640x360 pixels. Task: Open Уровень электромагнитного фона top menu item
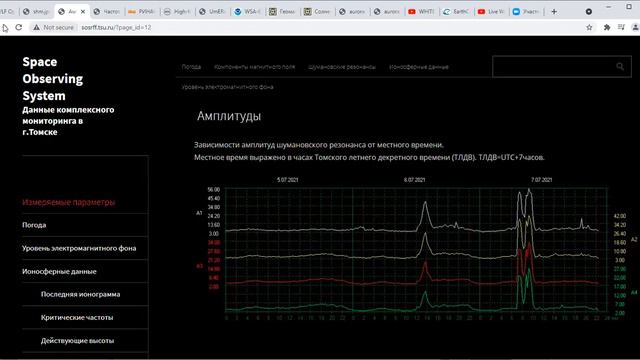(x=227, y=87)
